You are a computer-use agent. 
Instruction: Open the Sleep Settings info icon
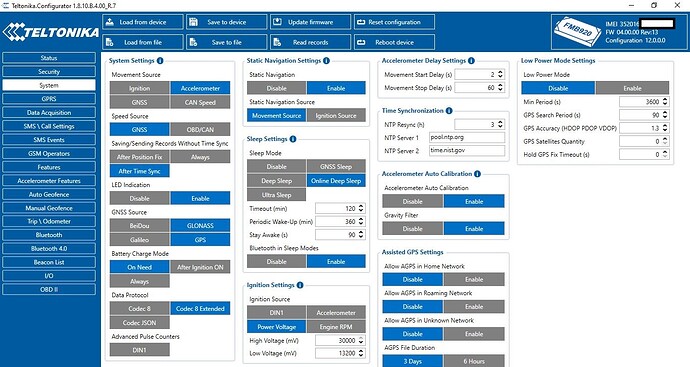click(x=293, y=139)
